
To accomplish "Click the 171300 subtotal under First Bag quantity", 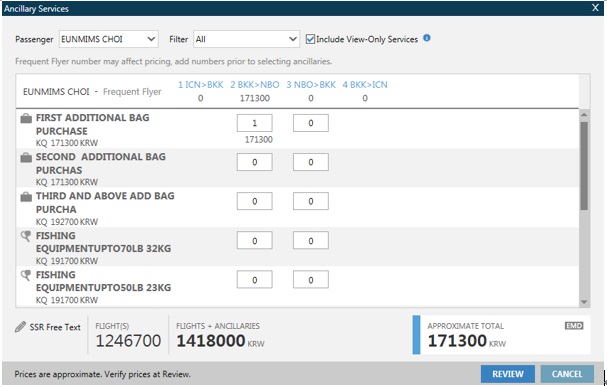I will click(259, 140).
